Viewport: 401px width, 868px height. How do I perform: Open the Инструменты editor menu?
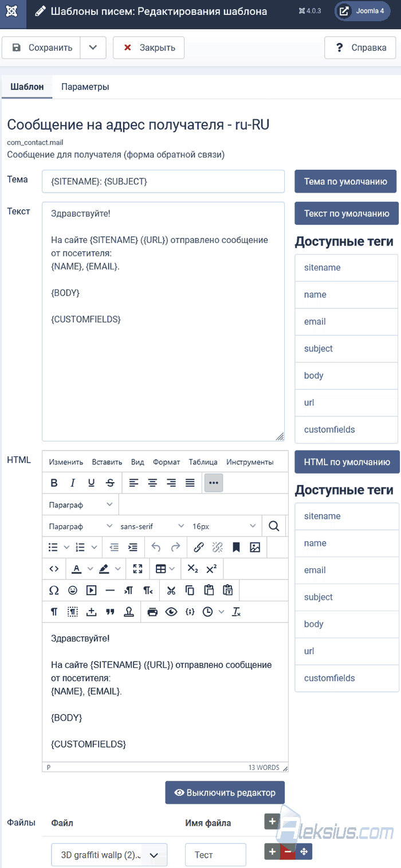click(x=250, y=462)
